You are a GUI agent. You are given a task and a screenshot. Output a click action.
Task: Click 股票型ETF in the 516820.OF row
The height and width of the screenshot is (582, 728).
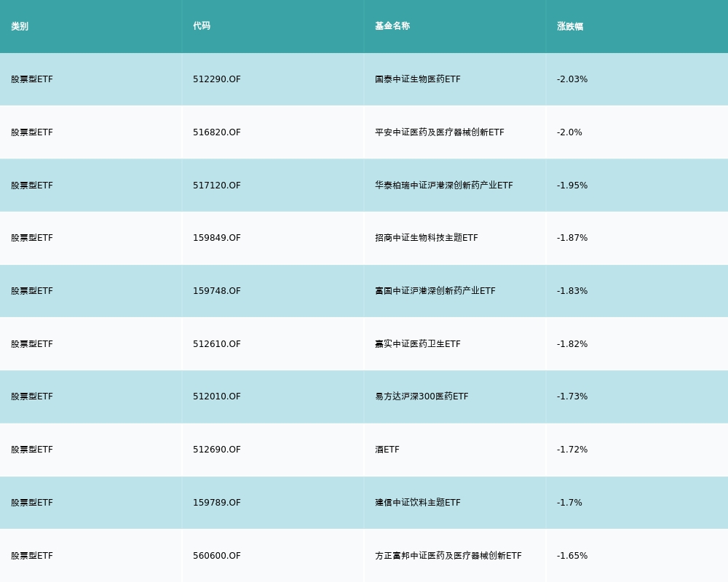(x=32, y=132)
